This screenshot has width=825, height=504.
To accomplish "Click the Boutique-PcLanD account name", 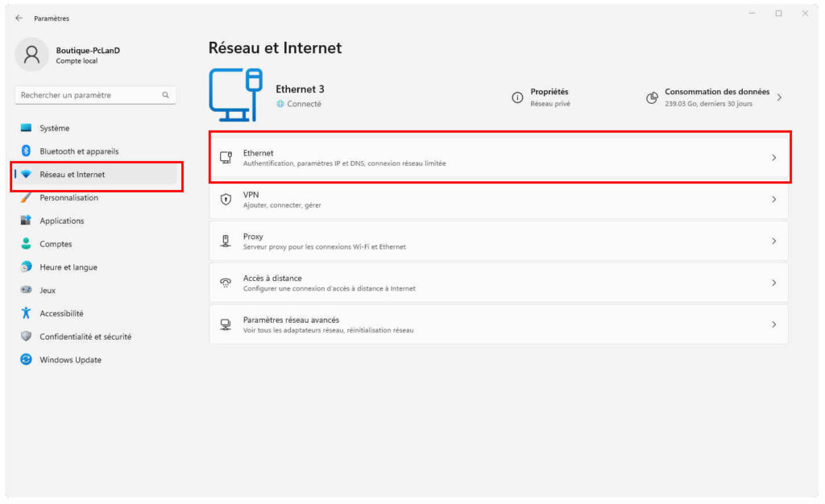I will [88, 51].
